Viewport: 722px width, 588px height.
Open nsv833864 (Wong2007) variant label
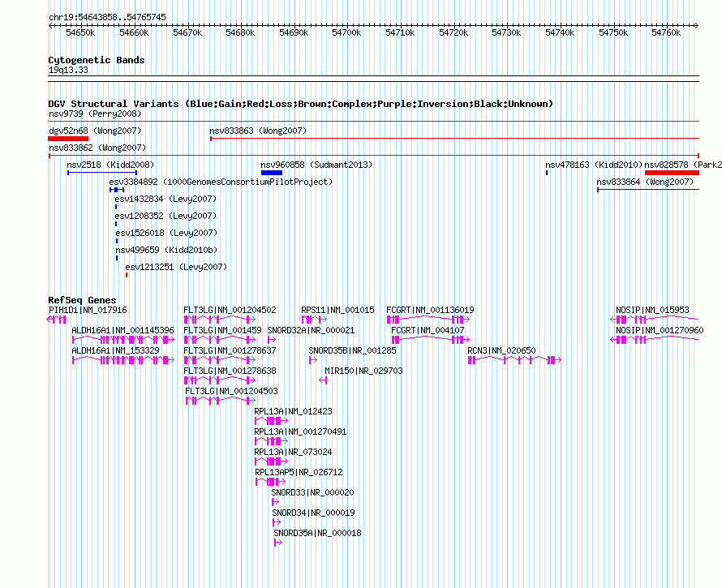645,182
